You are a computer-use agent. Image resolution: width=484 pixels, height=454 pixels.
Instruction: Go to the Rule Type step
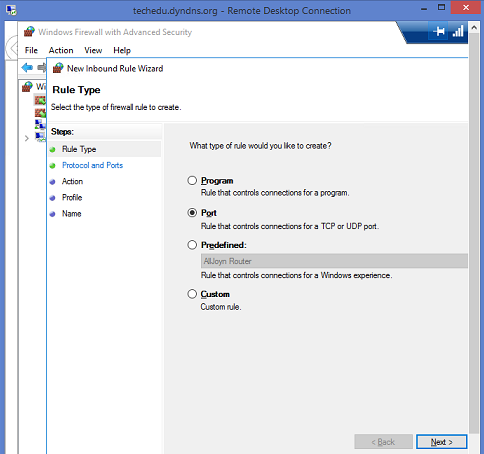coord(79,149)
